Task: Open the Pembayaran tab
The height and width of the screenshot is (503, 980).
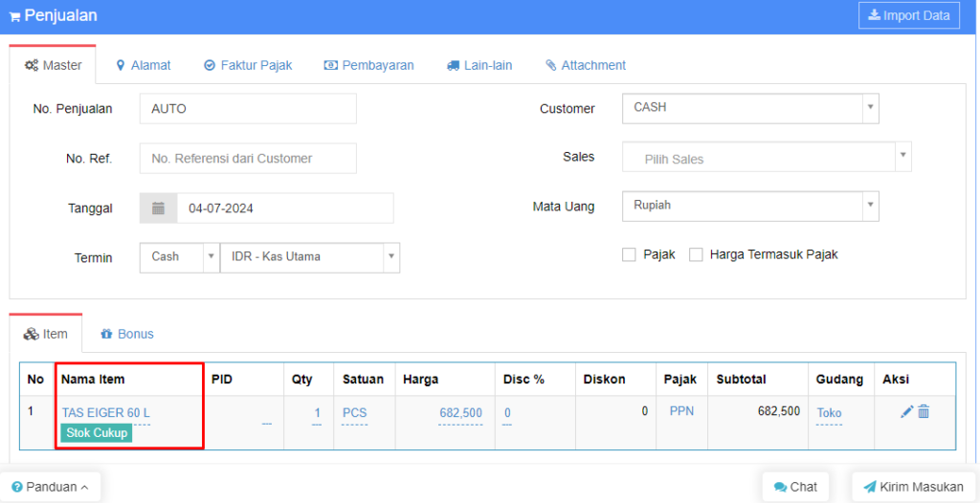Action: [368, 65]
